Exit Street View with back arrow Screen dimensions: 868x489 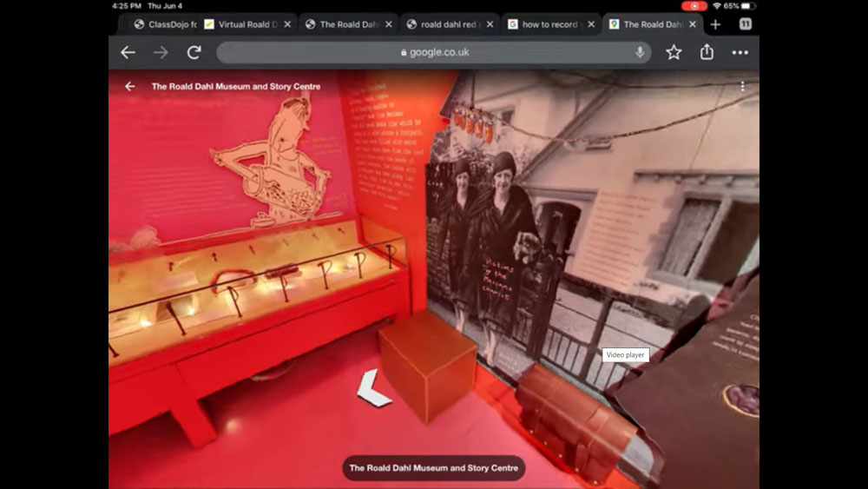point(130,86)
